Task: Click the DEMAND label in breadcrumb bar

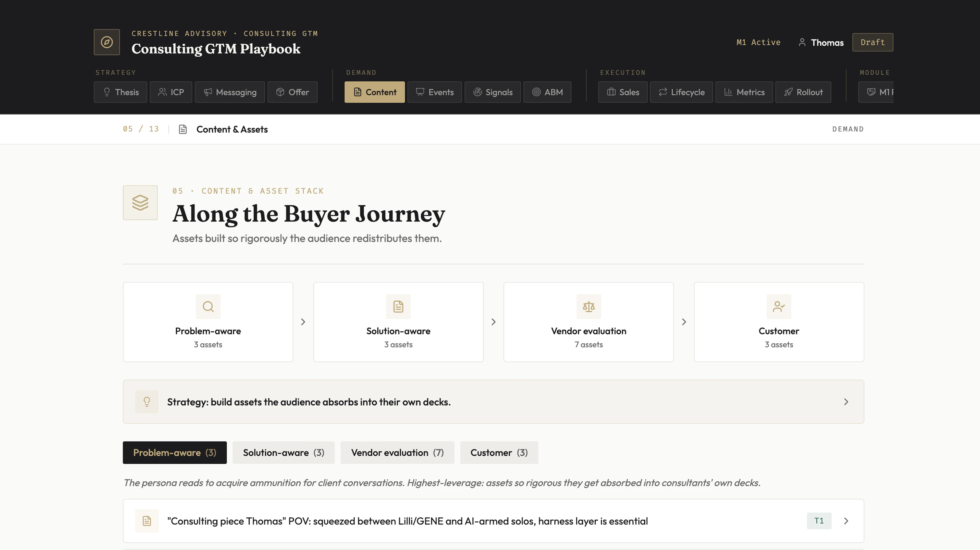Action: 848,129
